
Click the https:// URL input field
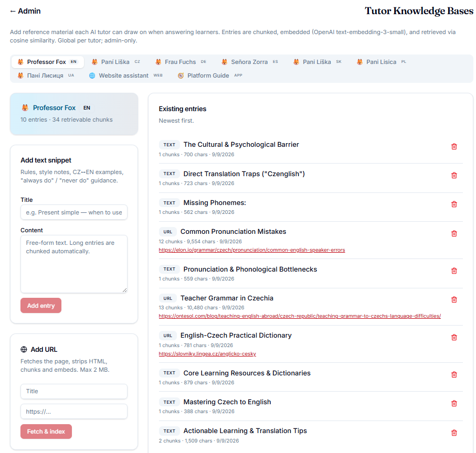(x=74, y=412)
